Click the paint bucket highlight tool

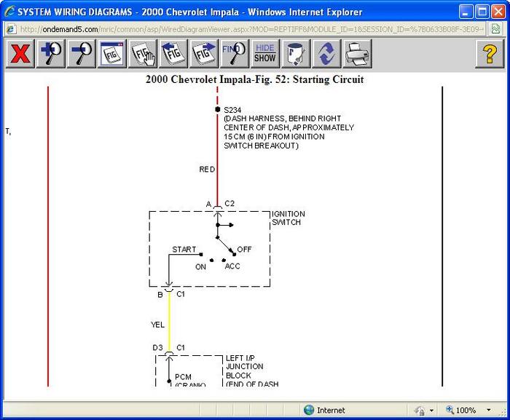coord(296,54)
